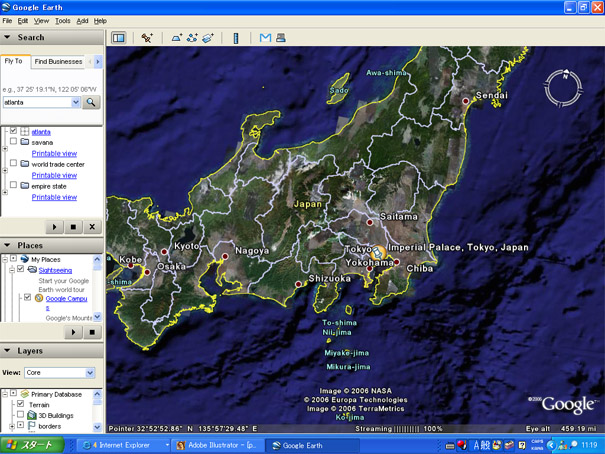Click the north indicator on compass ring

[x=566, y=73]
